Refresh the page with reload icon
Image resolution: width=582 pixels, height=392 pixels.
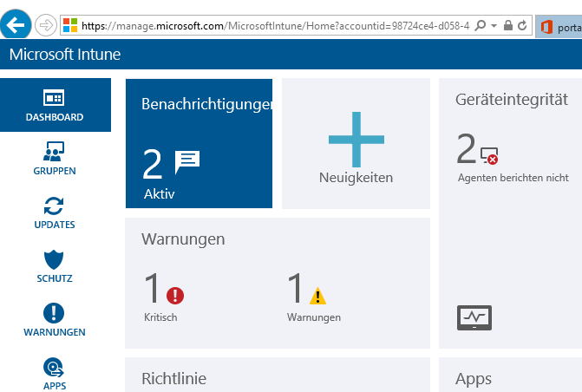522,25
